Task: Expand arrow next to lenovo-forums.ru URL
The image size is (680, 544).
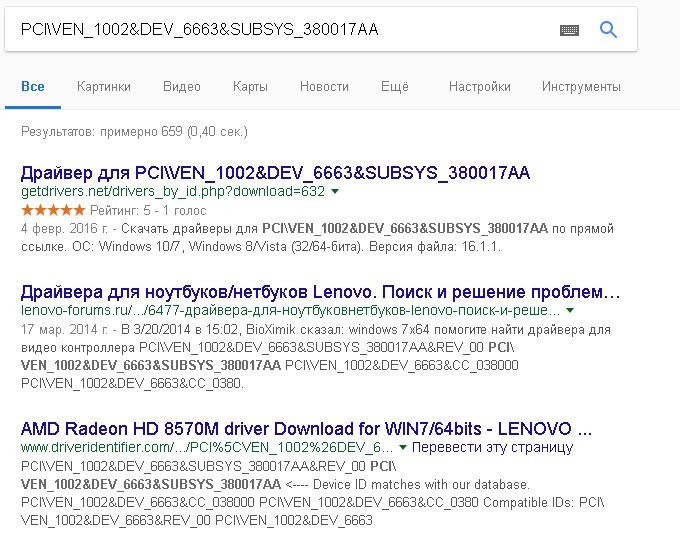Action: pos(570,310)
